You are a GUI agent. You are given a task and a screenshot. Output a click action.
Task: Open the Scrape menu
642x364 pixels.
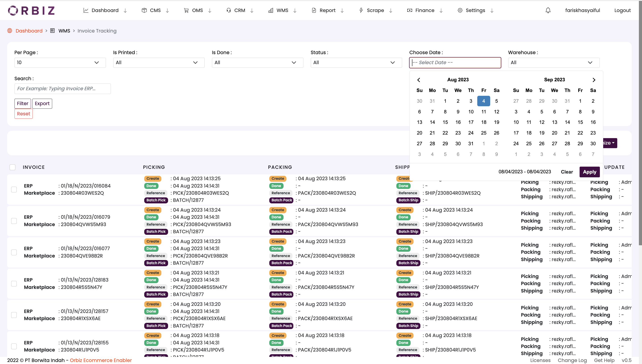375,10
